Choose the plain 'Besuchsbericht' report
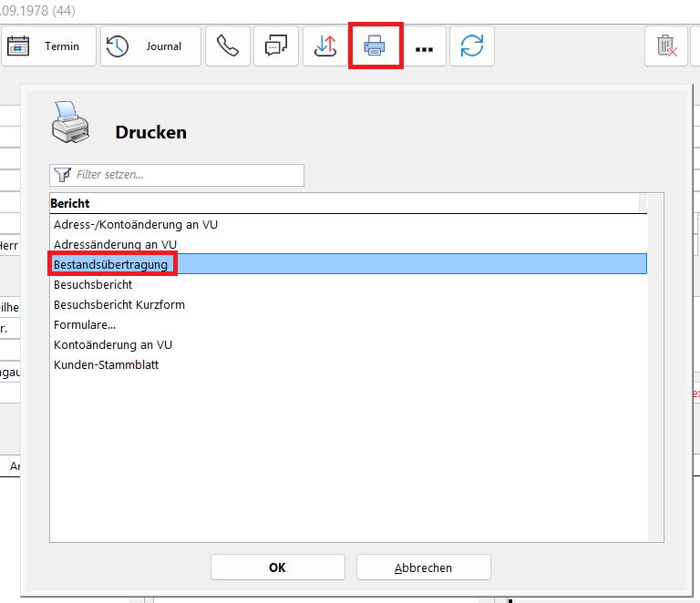This screenshot has width=700, height=603. (93, 284)
